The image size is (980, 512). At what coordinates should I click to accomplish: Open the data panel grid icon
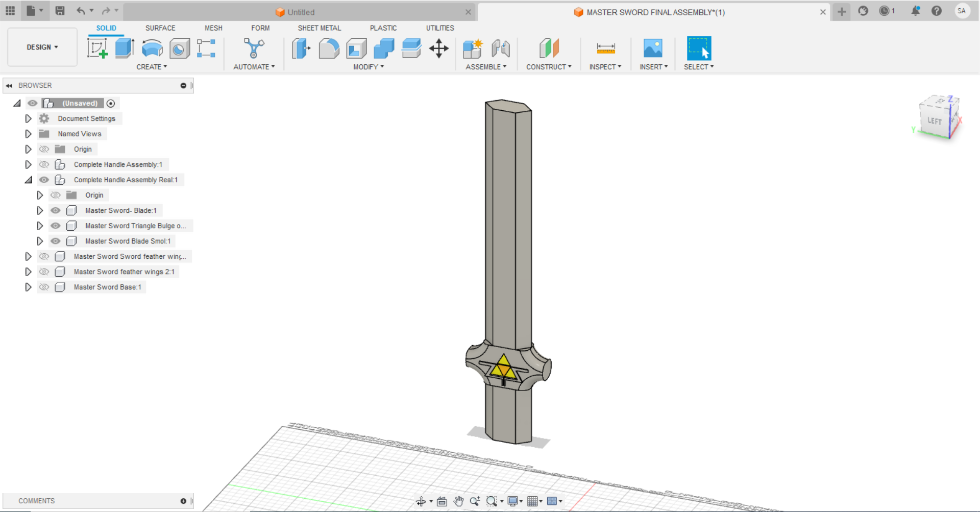10,11
